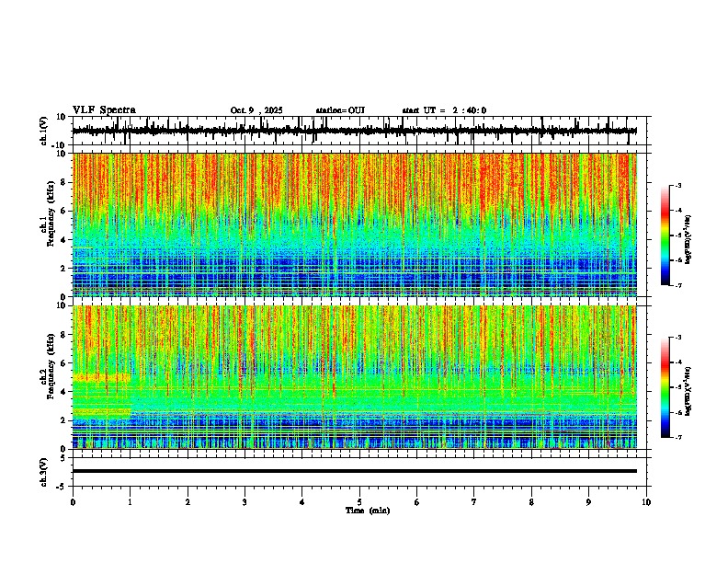Click the "ch.1(V)" waveform axis label
The image size is (728, 563).
coord(44,131)
